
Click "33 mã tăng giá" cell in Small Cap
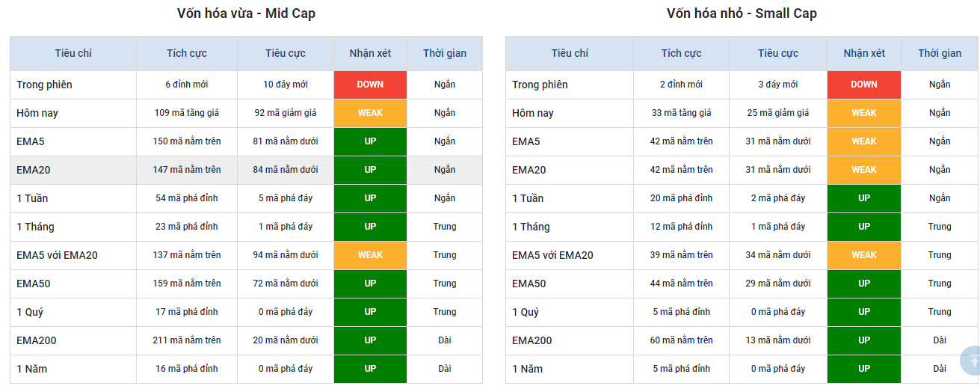[681, 113]
